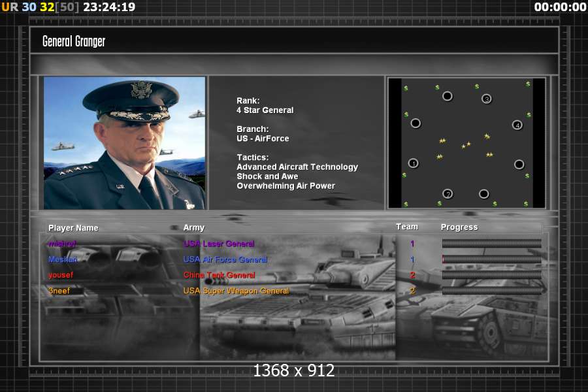Click the progress bar in USA Laser General row
The image size is (588, 392).
[x=491, y=244]
